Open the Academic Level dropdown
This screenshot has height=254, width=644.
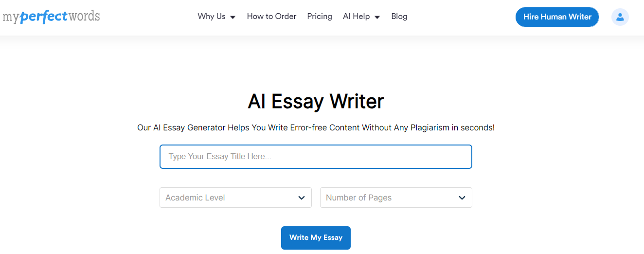point(235,198)
